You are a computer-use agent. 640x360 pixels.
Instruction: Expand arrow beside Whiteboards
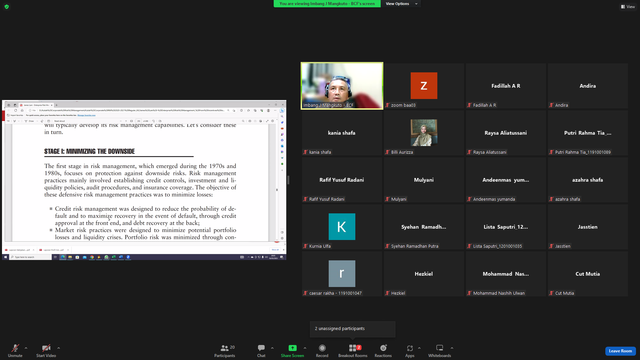[452, 348]
